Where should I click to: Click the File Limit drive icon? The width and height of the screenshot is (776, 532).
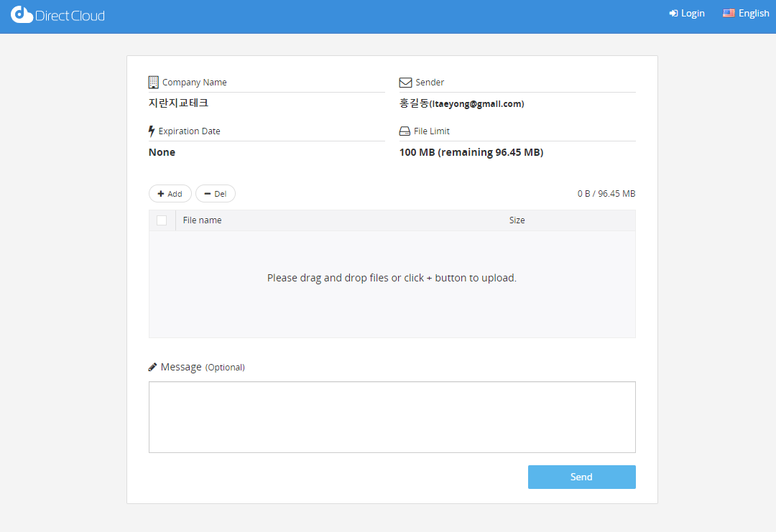click(x=405, y=131)
